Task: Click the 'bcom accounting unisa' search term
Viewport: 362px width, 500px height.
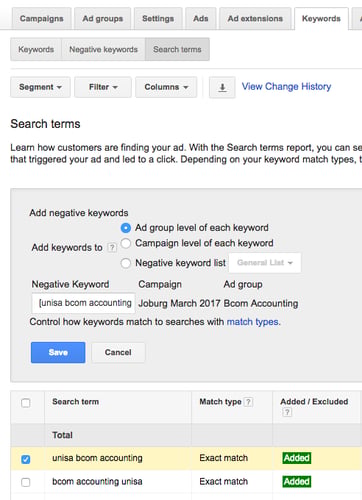Action: 97,481
